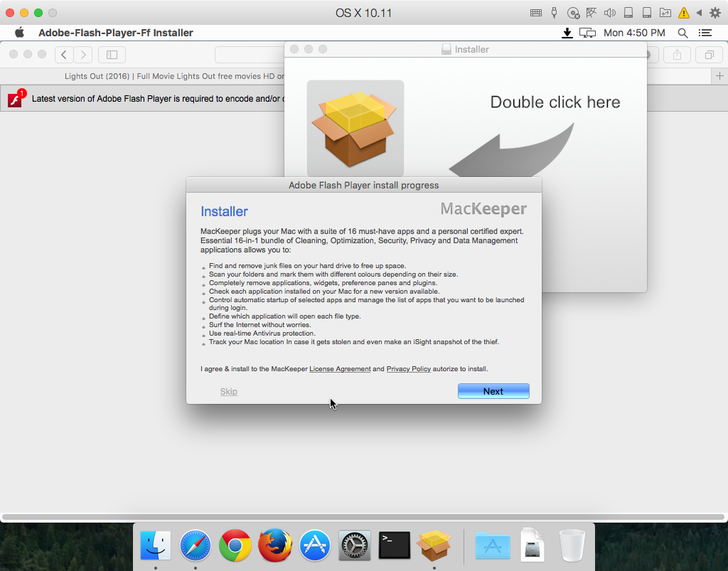Open Firefox from the Dock

(x=275, y=545)
